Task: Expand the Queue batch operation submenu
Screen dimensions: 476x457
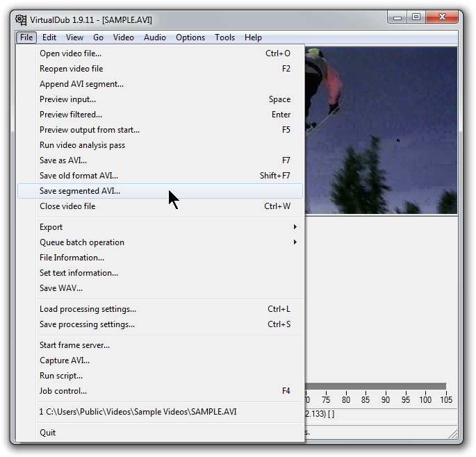Action: [160, 242]
